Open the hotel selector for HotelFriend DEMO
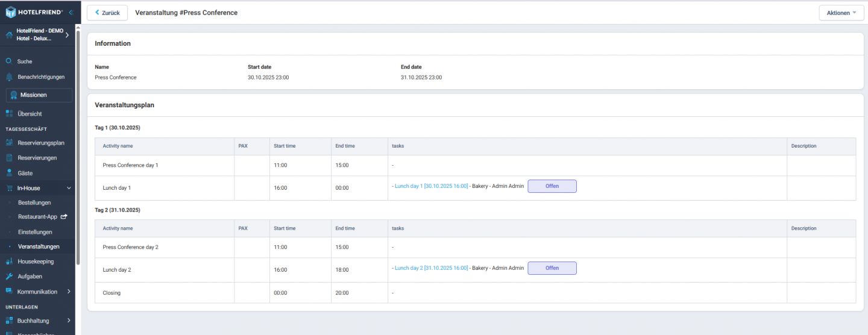This screenshot has height=335, width=868. click(66, 34)
